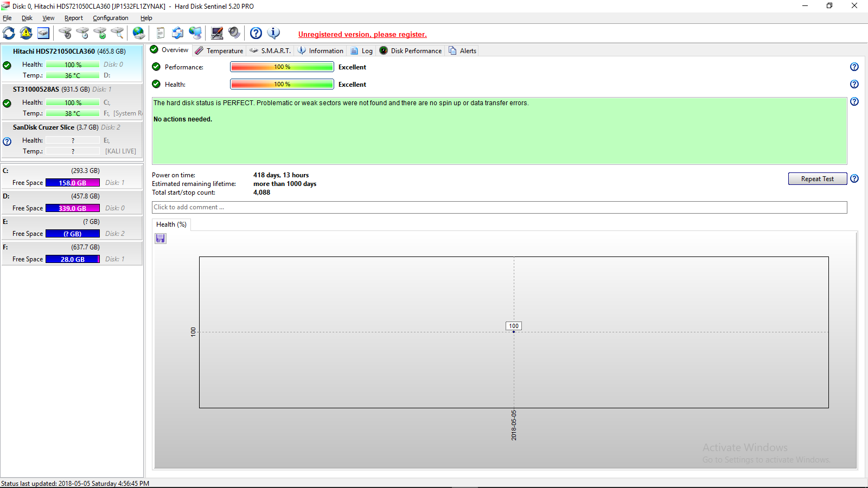
Task: Switch to the Temperature tab
Action: pyautogui.click(x=220, y=51)
